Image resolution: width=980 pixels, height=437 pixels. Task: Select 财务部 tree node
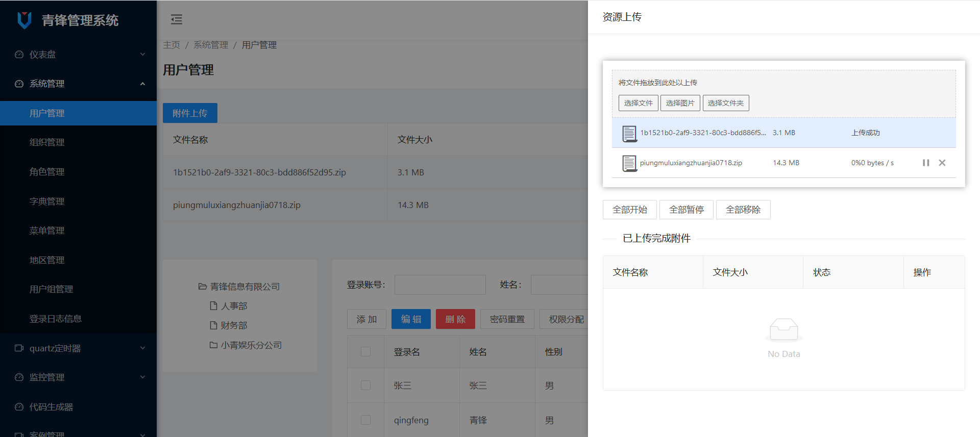(x=234, y=325)
